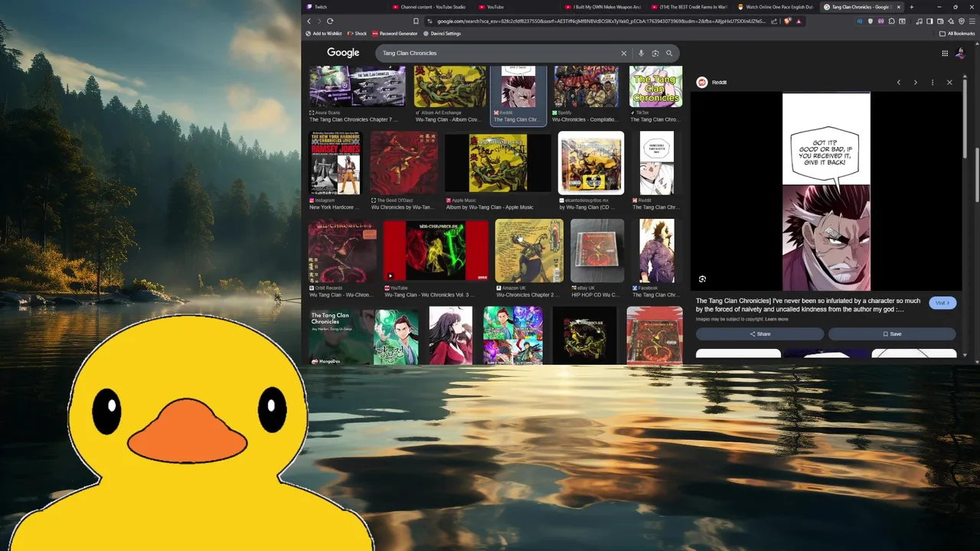Open the Shock bookmark
This screenshot has width=980, height=551.
click(x=357, y=34)
